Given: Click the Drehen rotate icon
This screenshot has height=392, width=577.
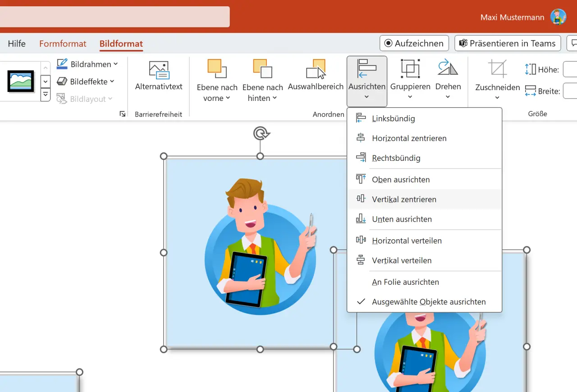Looking at the screenshot, I should coord(448,68).
